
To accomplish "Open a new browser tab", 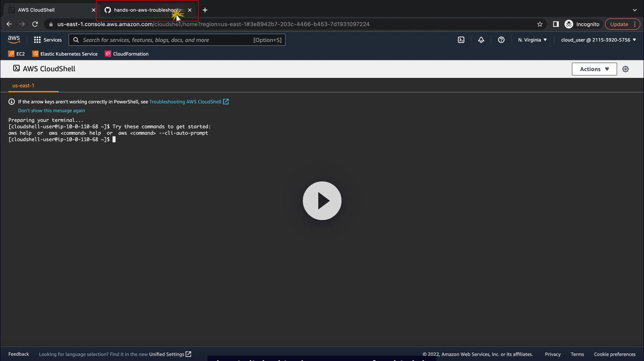I will pyautogui.click(x=205, y=10).
